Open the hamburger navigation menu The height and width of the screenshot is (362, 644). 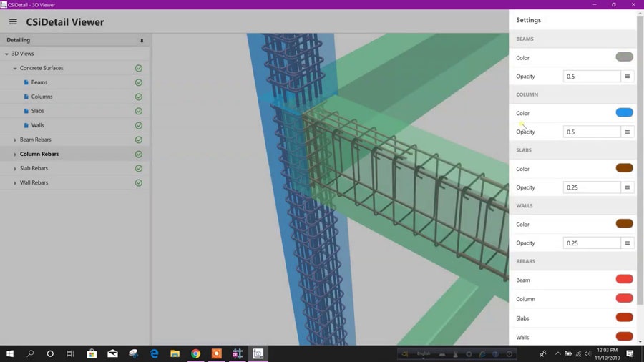coord(13,22)
